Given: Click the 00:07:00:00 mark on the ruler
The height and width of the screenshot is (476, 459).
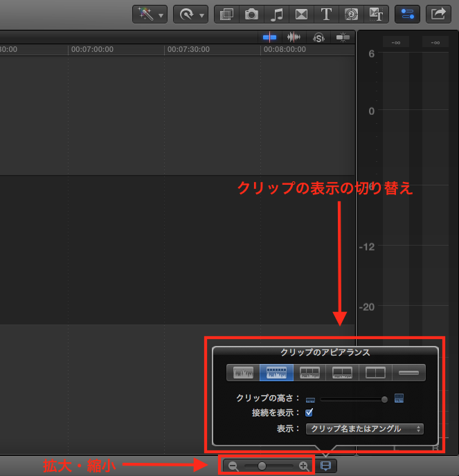Looking at the screenshot, I should coord(92,49).
